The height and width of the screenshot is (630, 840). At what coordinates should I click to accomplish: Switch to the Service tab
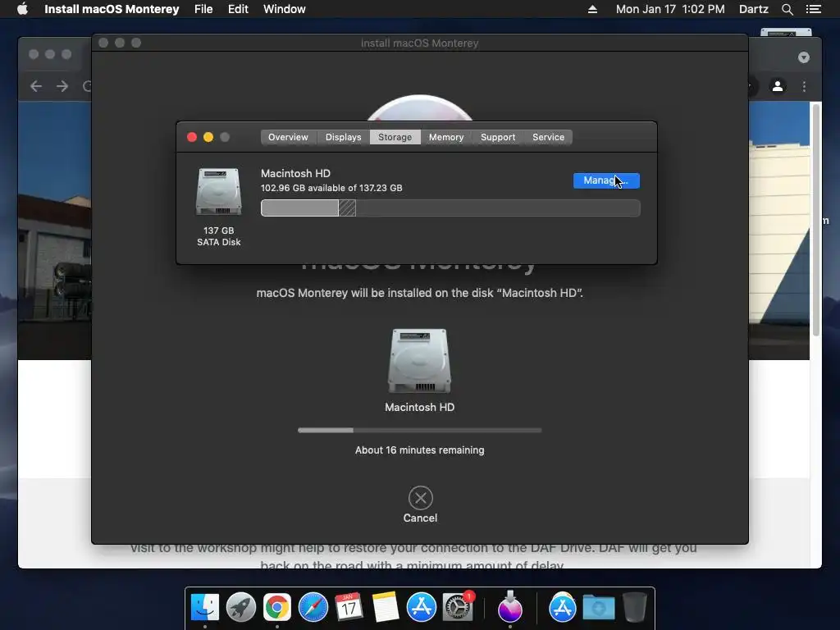coord(548,137)
